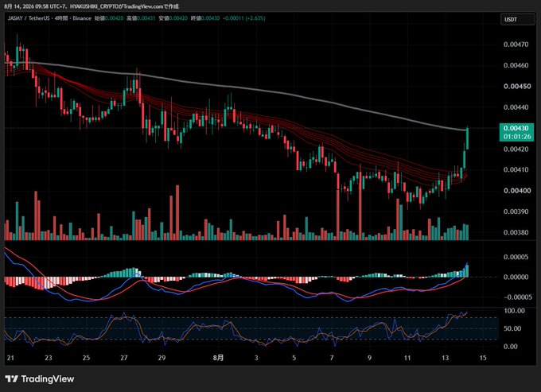Click the date label 29
This screenshot has height=392, width=541.
point(162,358)
